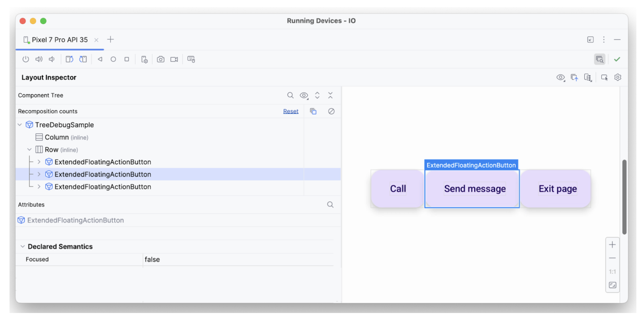Reset the recomposition counts
This screenshot has height=320, width=644.
pos(290,111)
